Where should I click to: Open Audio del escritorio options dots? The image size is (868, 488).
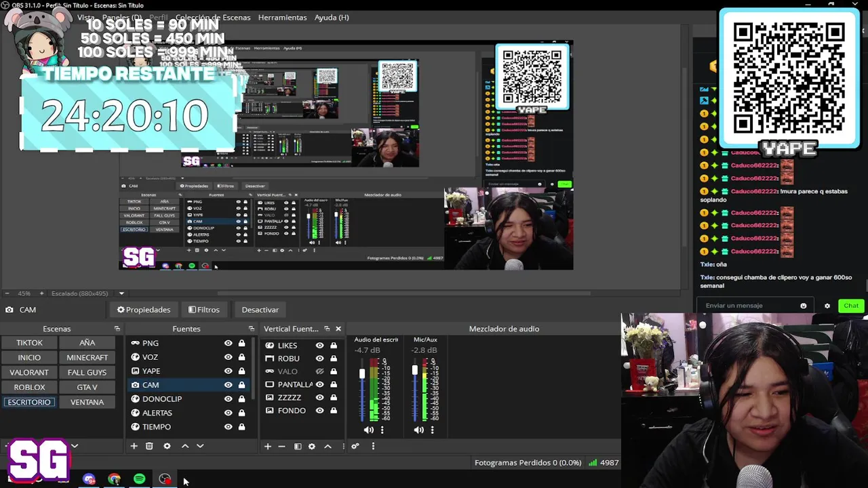click(382, 430)
